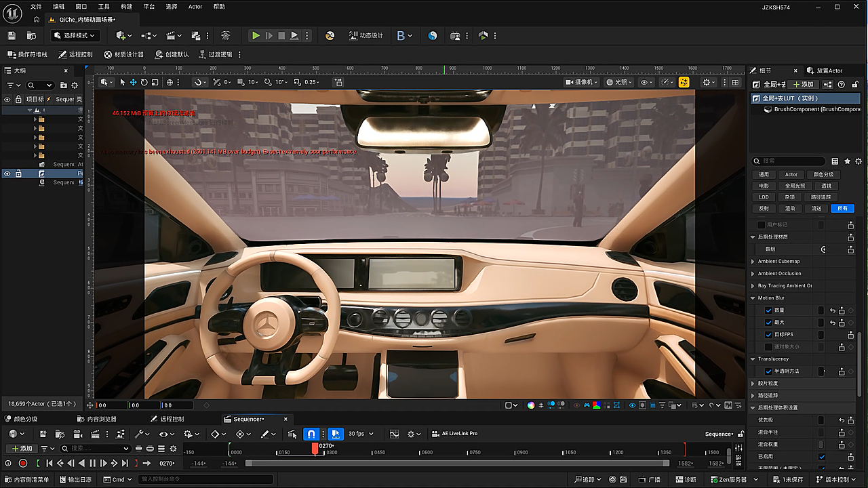This screenshot has height=488, width=868.
Task: Open the Actor menu
Action: [195, 7]
